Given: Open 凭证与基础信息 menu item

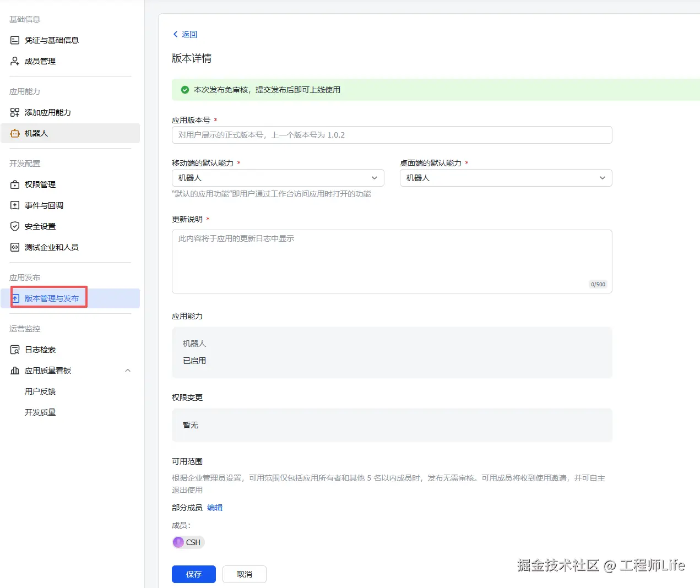Looking at the screenshot, I should click(x=70, y=40).
